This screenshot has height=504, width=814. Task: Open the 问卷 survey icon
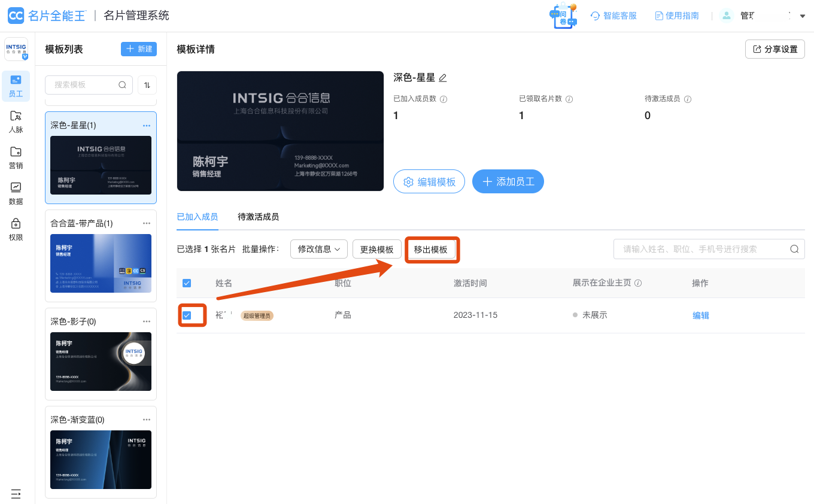tap(563, 16)
